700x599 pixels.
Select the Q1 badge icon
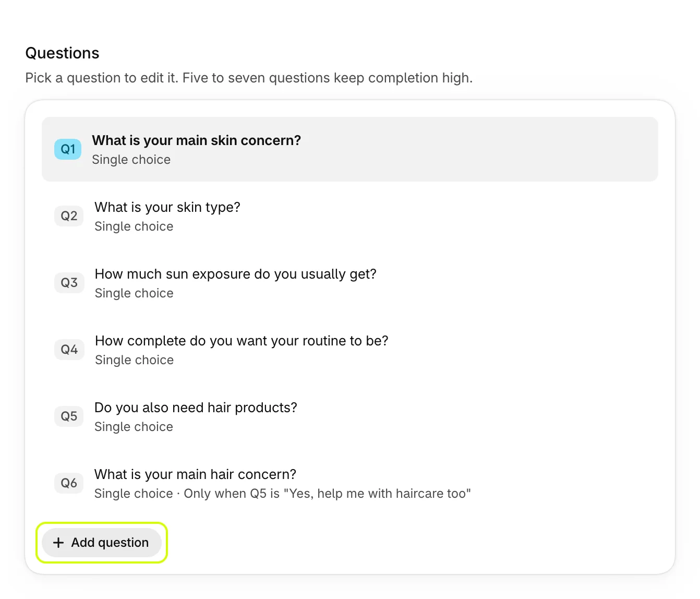click(x=68, y=149)
